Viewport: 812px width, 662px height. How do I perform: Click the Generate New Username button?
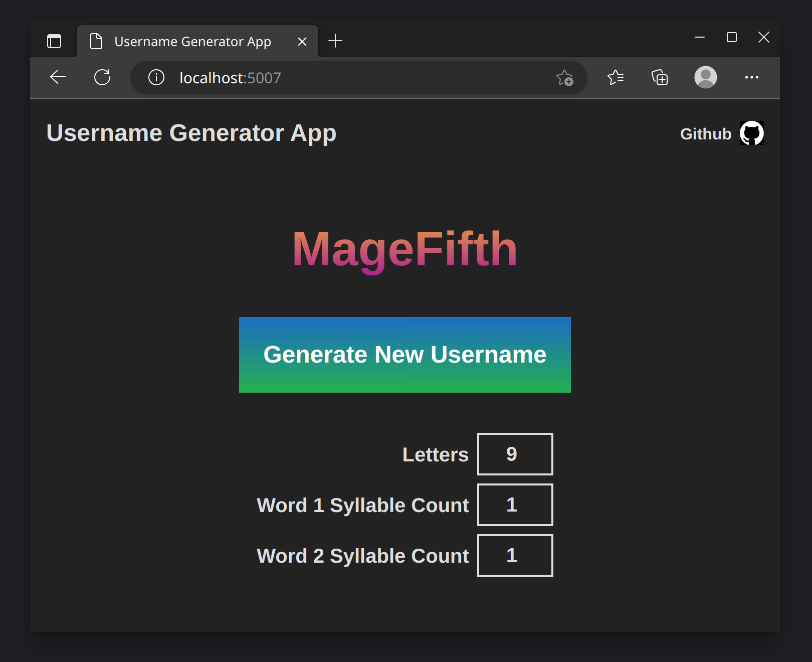[404, 355]
